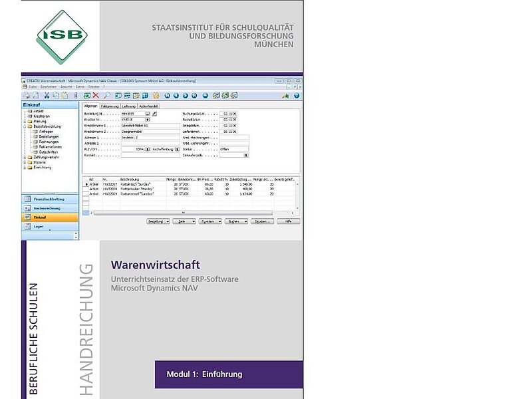
Task: Click the red X delete icon
Action: [96, 96]
